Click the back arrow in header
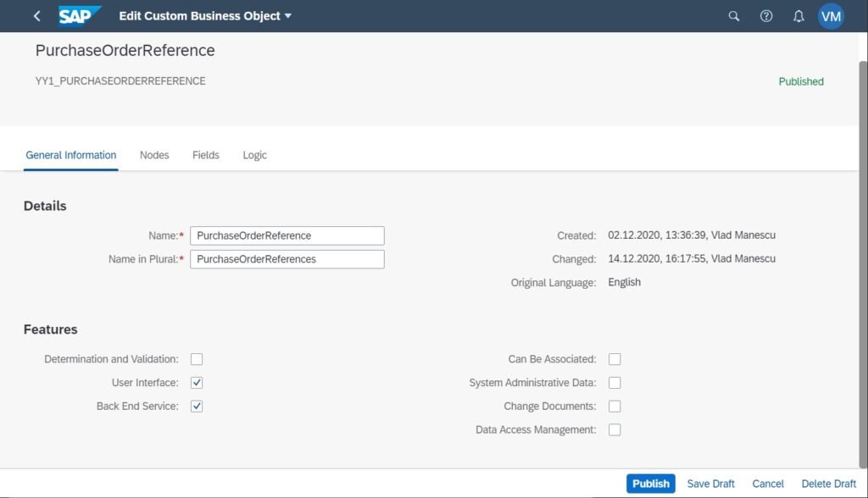Viewport: 868px width, 498px height. pos(36,16)
